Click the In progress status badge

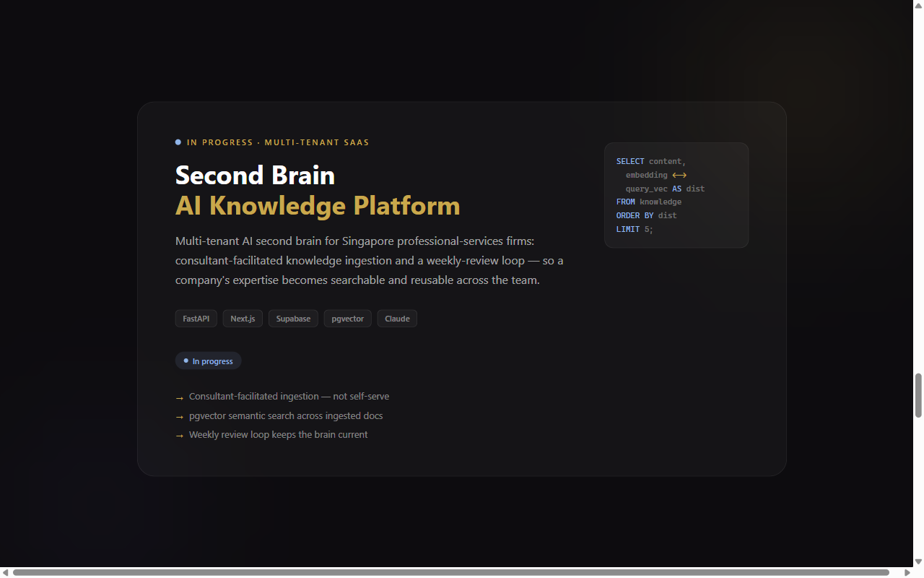pyautogui.click(x=208, y=361)
